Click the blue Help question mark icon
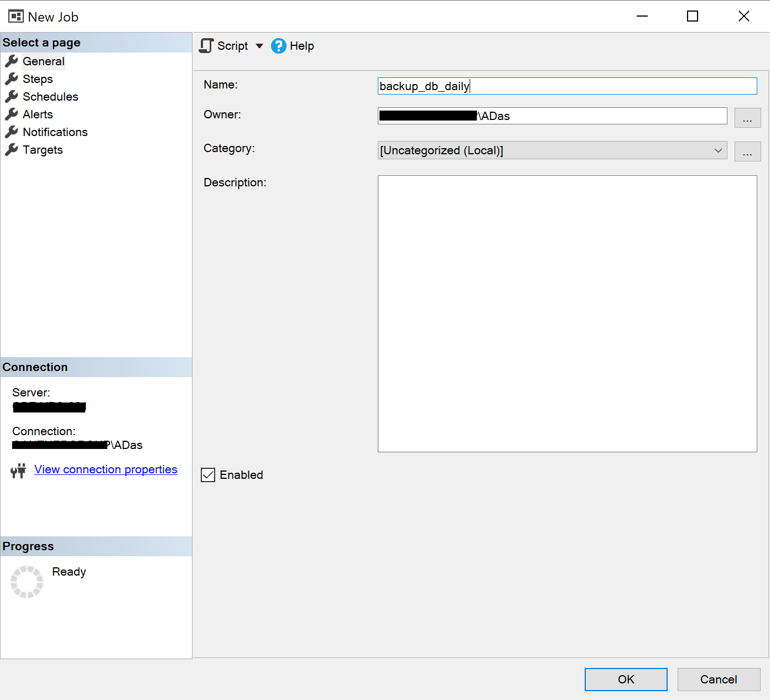The width and height of the screenshot is (770, 700). point(279,46)
